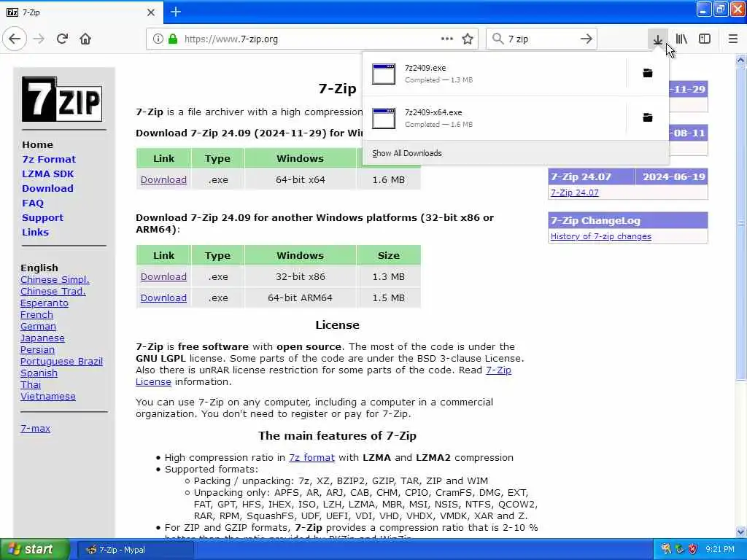
Task: Click the forward navigation arrow
Action: (39, 39)
